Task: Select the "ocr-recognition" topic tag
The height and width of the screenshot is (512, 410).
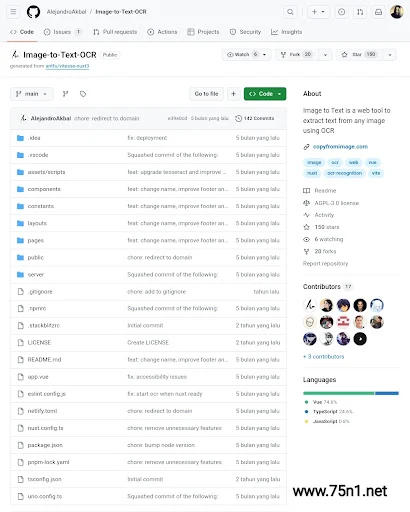Action: click(344, 173)
